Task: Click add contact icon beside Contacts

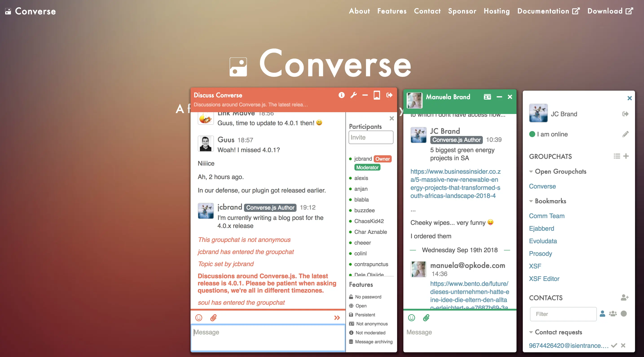Action: point(624,298)
